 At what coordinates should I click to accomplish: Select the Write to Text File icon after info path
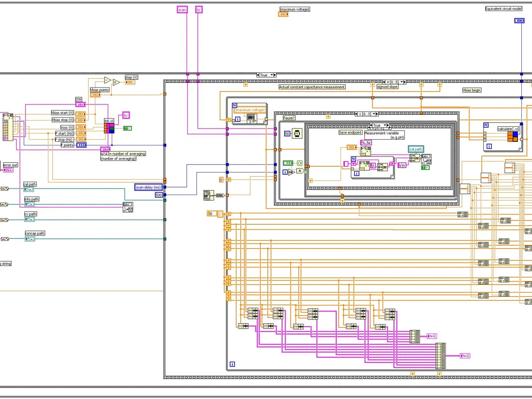tap(128, 207)
